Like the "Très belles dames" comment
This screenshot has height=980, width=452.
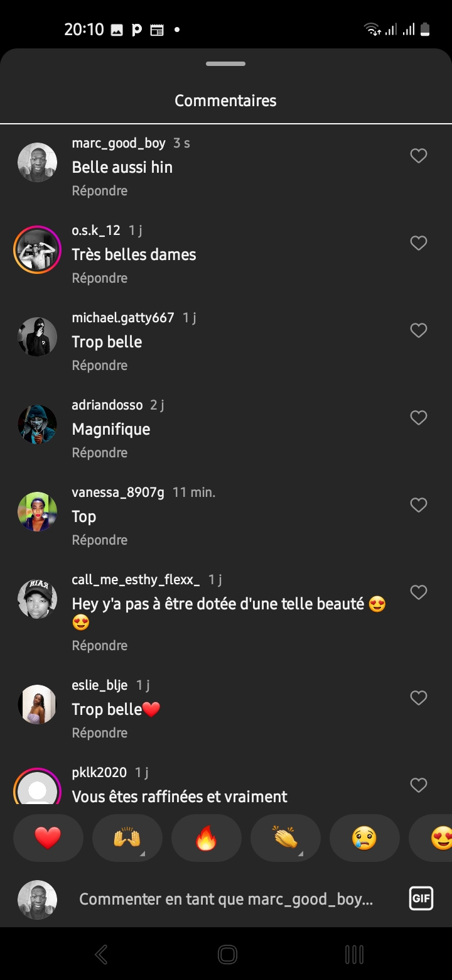418,243
